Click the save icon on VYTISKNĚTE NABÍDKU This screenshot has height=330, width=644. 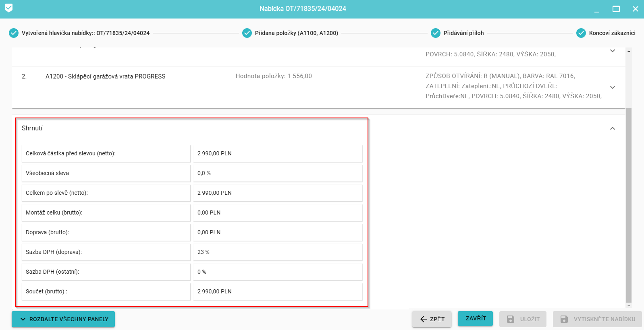(x=564, y=319)
